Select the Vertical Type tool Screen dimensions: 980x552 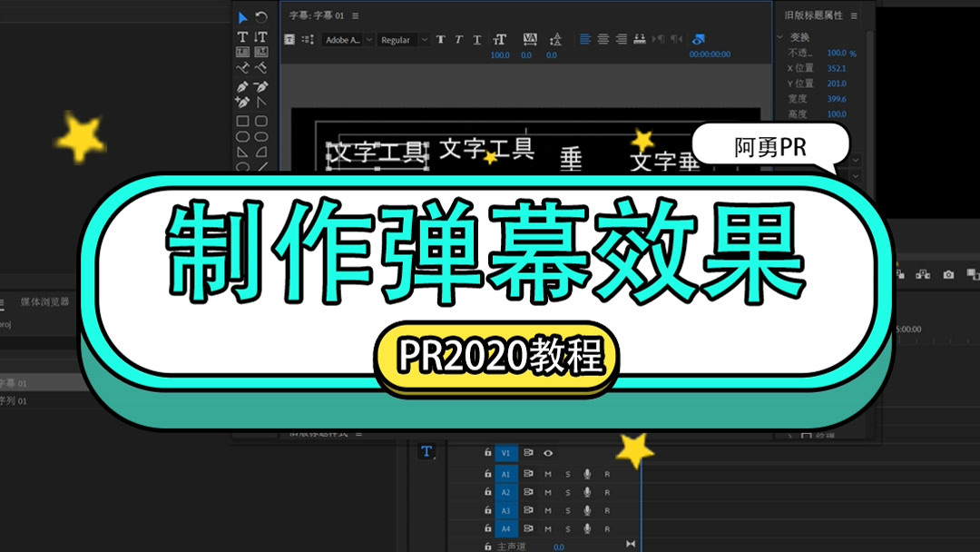[260, 36]
